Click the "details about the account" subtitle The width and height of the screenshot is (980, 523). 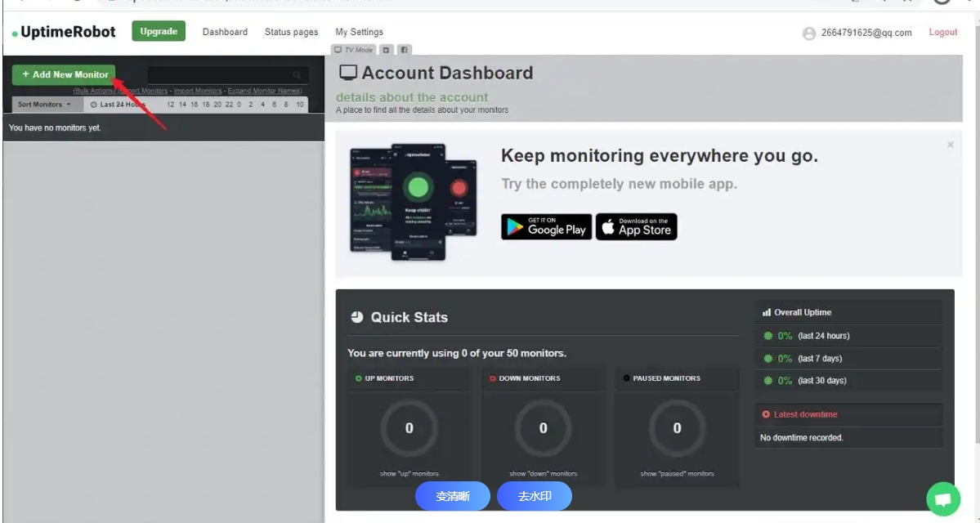(412, 97)
